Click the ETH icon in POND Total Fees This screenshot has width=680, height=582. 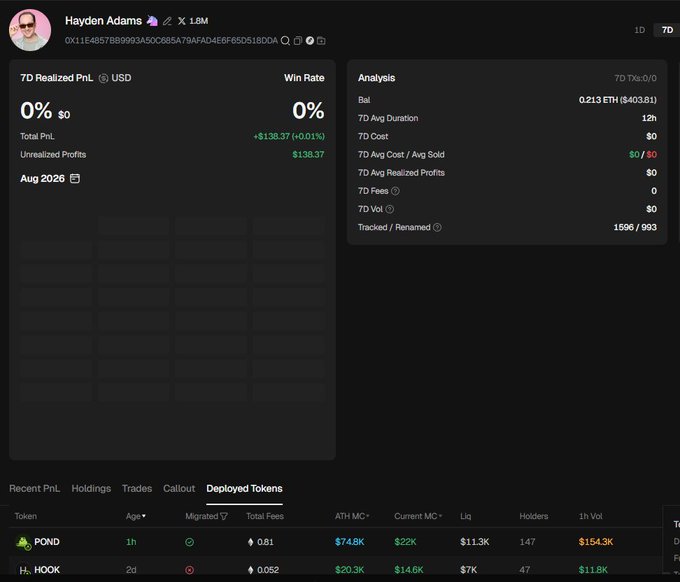250,542
